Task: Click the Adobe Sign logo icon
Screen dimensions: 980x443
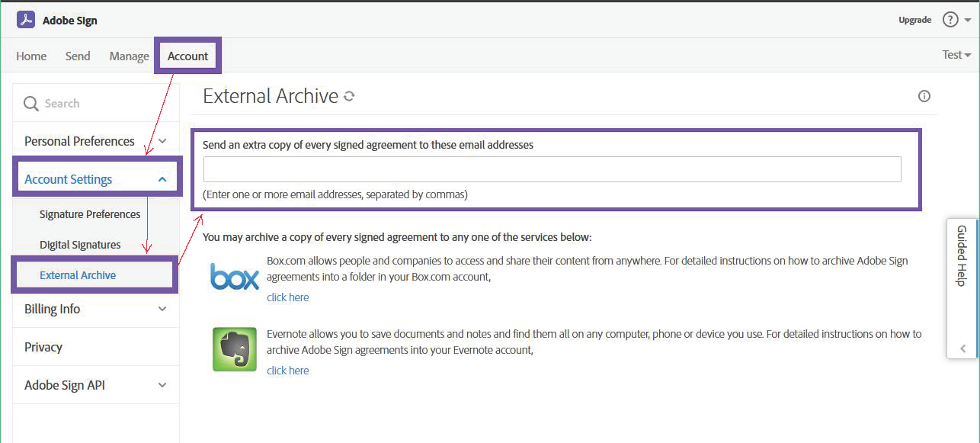Action: tap(26, 19)
